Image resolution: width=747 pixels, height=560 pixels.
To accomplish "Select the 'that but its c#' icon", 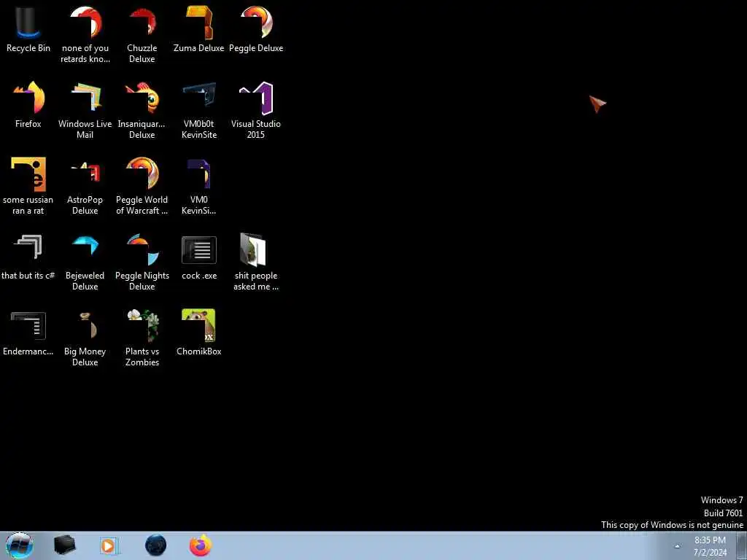I will (x=28, y=257).
